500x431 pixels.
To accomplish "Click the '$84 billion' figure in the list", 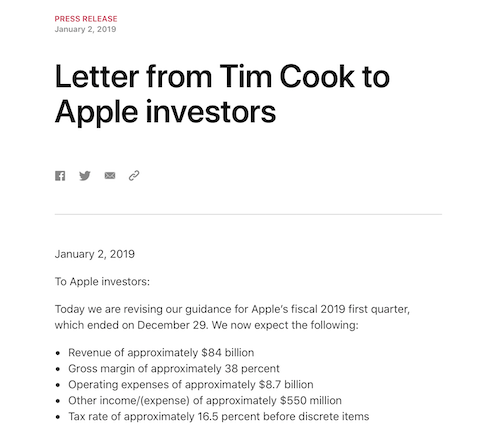I will (228, 353).
